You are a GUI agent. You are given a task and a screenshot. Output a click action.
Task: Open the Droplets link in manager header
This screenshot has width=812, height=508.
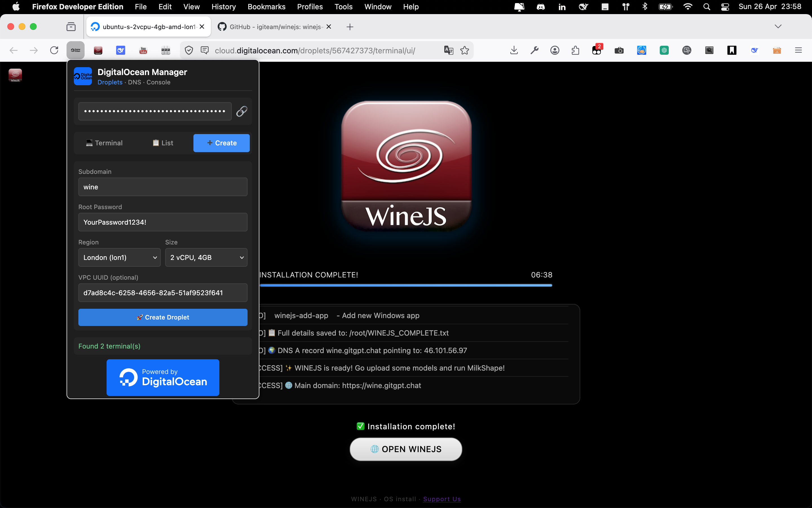(x=110, y=82)
